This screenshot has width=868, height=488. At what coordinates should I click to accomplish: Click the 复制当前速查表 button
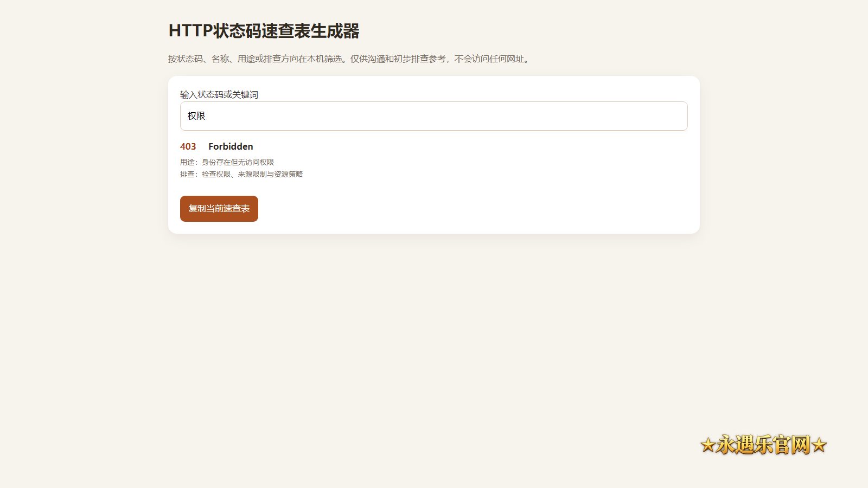click(x=219, y=209)
